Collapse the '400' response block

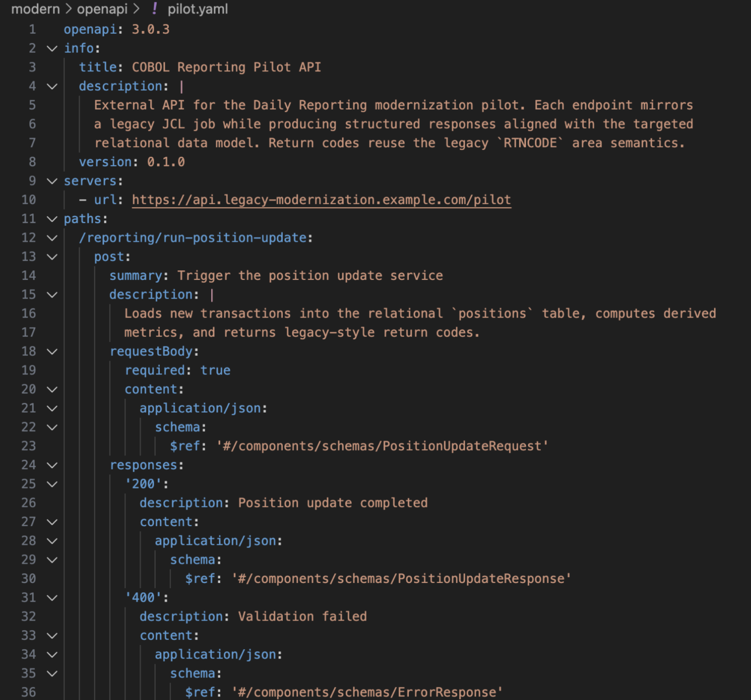pos(51,597)
